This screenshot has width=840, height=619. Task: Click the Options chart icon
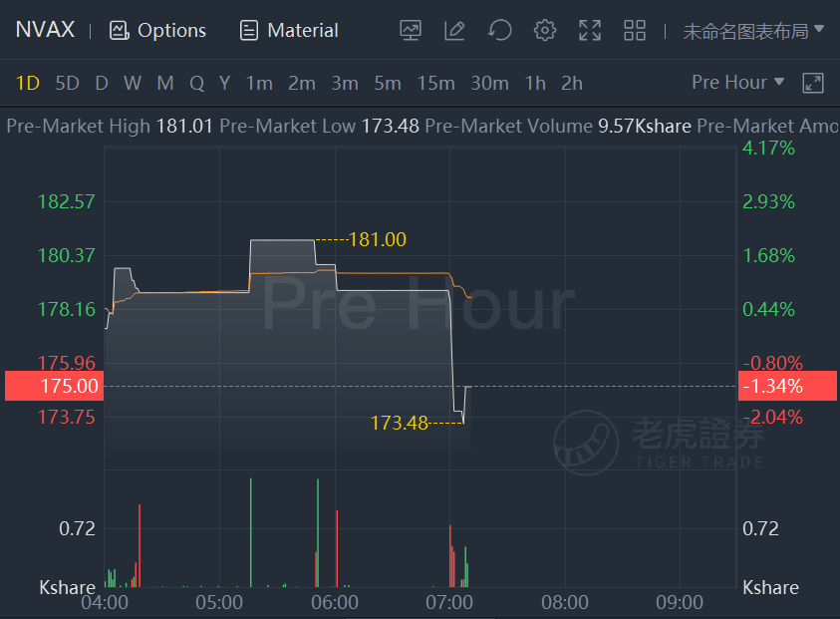click(119, 31)
